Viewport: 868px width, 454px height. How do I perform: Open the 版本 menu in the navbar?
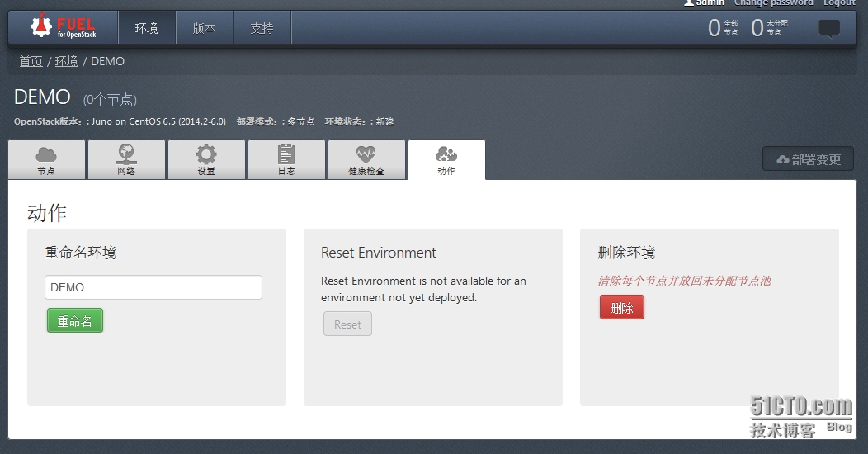(205, 28)
